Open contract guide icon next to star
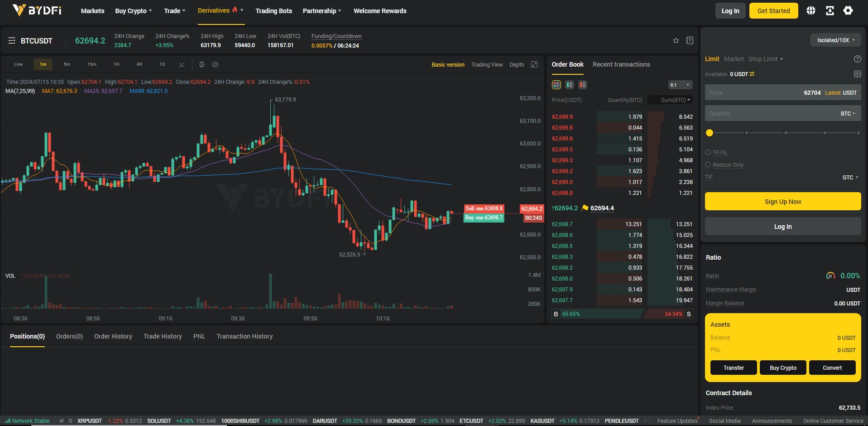 click(x=690, y=40)
